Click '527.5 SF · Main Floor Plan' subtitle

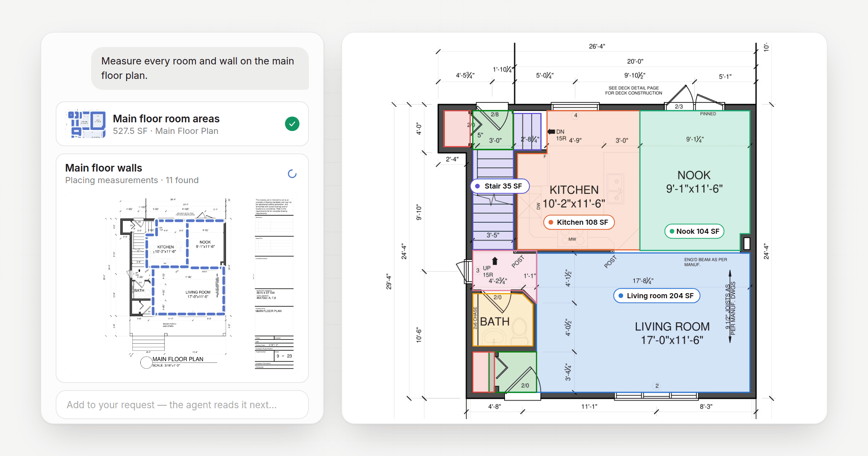[165, 131]
